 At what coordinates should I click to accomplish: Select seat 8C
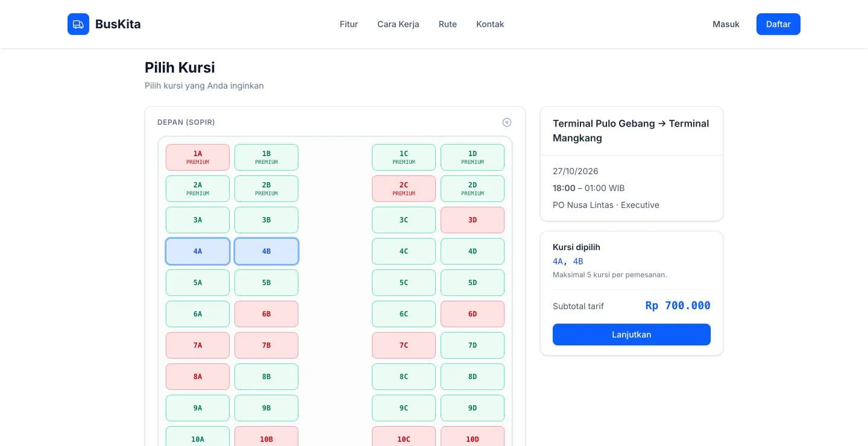(x=404, y=377)
